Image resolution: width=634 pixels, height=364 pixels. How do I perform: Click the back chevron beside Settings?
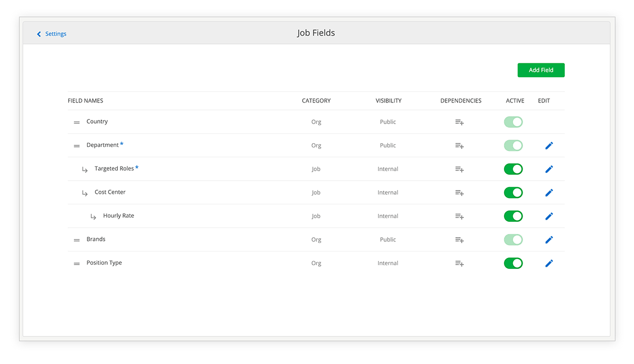tap(39, 34)
